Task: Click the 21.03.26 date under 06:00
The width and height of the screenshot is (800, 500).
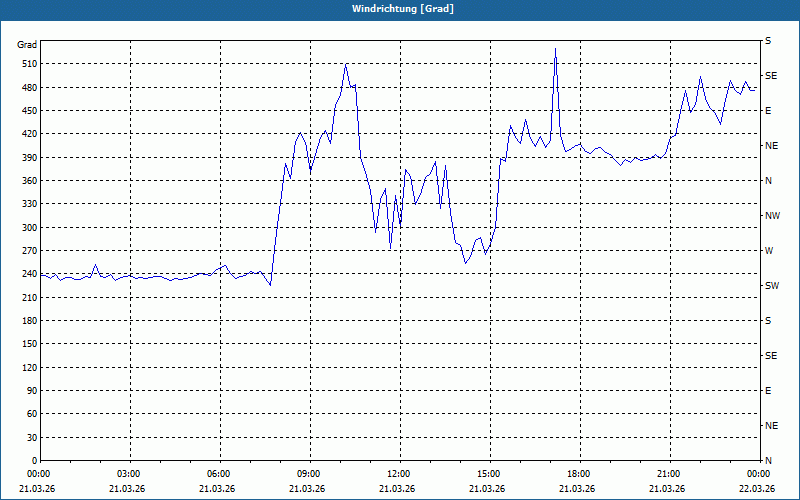Action: [217, 489]
